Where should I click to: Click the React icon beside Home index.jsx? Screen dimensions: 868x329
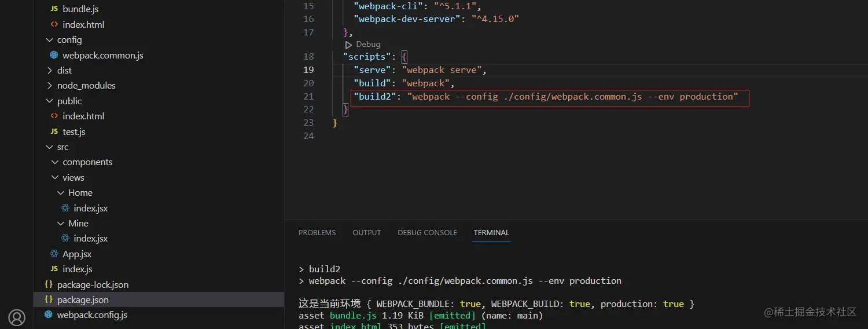point(65,208)
